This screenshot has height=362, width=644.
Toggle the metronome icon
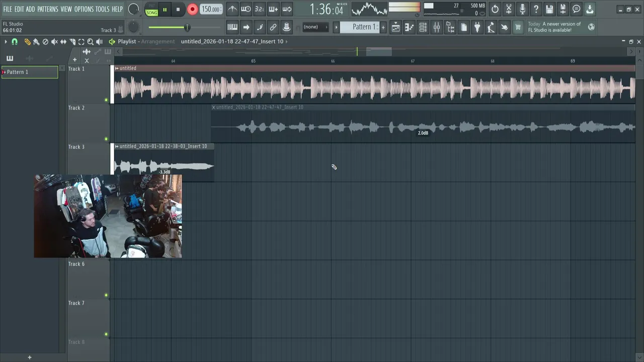point(232,9)
